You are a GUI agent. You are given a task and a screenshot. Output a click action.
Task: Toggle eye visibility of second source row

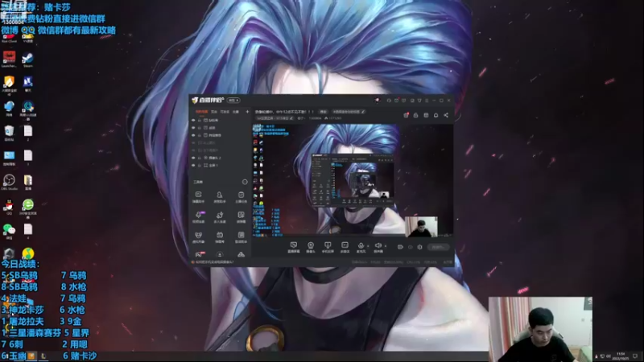[193, 128]
